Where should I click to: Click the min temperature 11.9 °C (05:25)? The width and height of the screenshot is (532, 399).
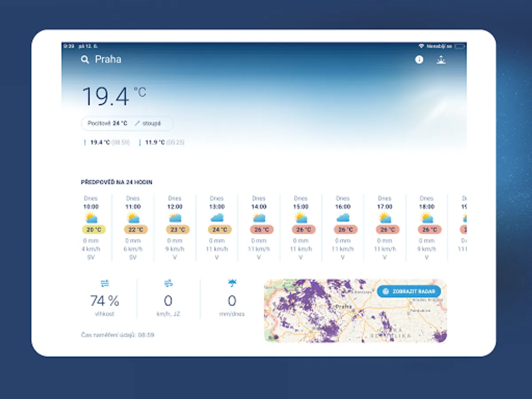coord(162,142)
